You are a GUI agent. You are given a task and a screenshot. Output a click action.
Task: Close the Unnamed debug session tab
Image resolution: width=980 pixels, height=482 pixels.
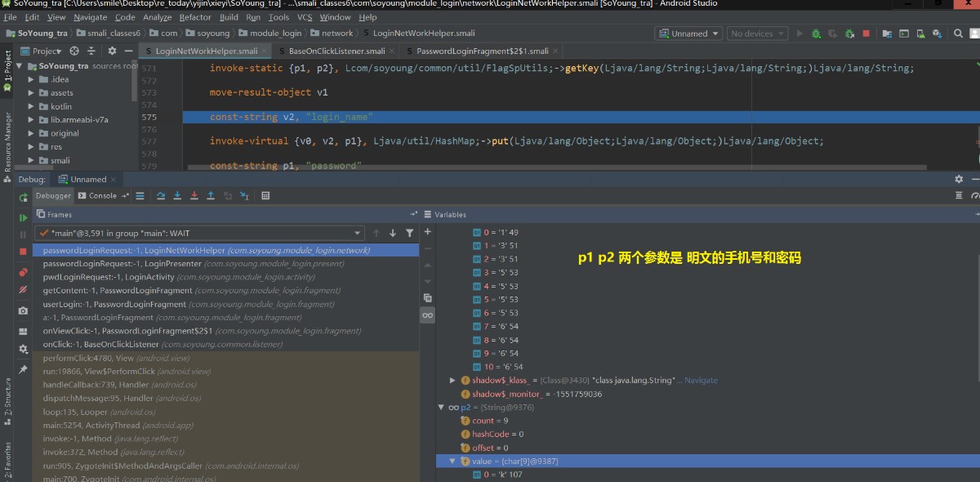coord(113,179)
